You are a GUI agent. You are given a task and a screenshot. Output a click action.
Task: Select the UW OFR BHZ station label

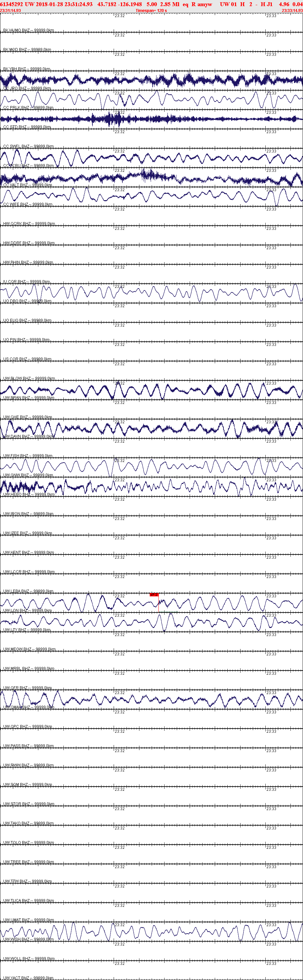[x=27, y=688]
